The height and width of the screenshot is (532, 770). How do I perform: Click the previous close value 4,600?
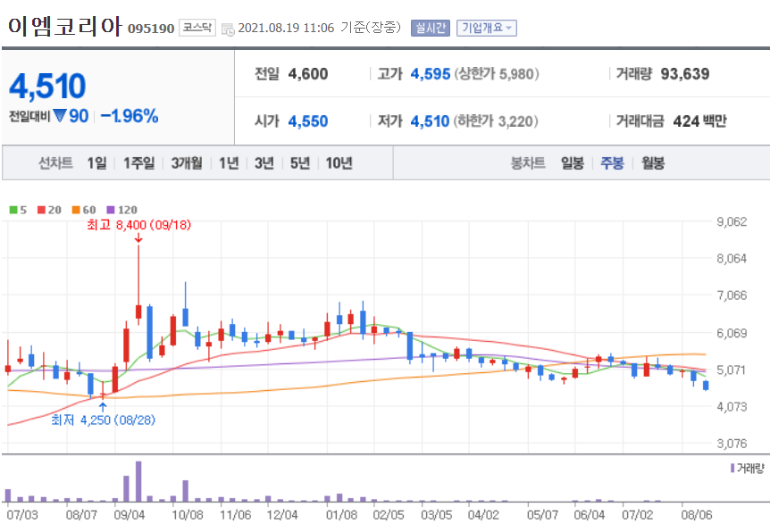coord(308,73)
